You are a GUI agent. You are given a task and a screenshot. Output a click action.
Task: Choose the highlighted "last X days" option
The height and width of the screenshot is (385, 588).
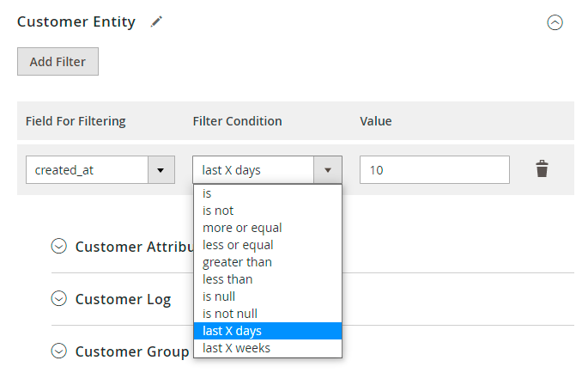point(268,331)
